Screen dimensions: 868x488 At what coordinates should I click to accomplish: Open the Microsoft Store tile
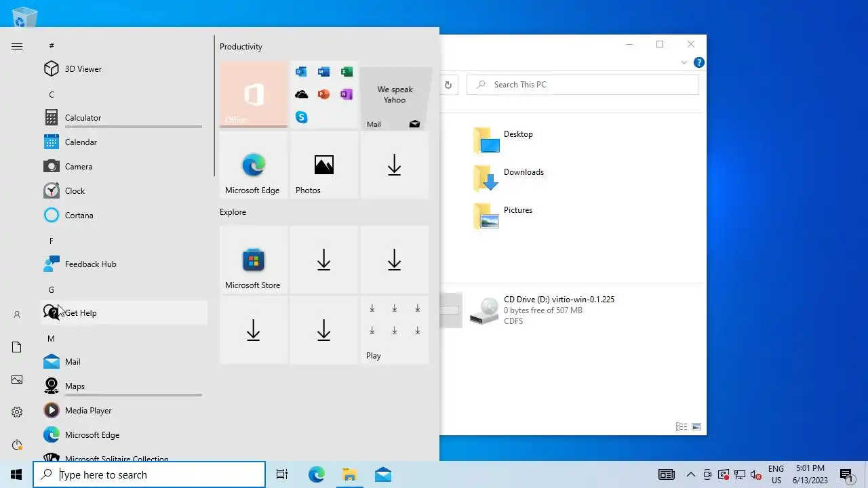[254, 260]
